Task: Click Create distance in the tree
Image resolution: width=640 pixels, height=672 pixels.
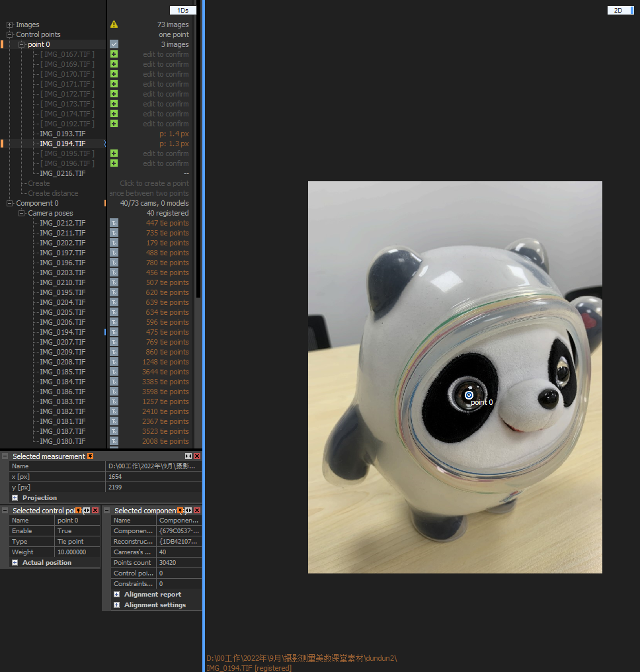Action: [53, 193]
